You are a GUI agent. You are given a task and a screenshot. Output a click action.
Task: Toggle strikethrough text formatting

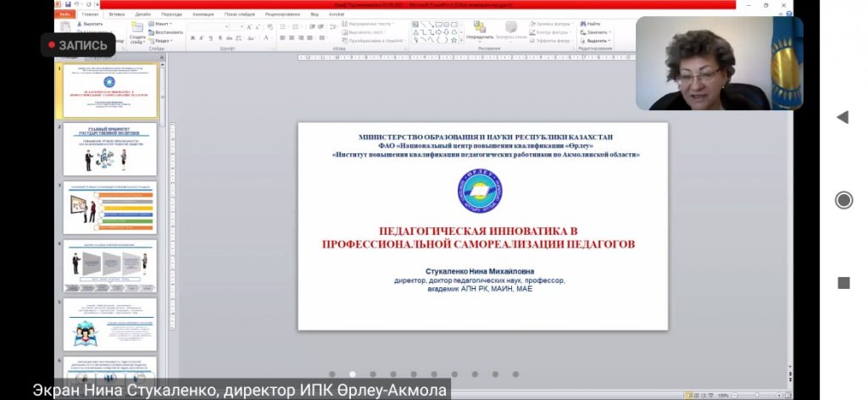pos(229,37)
